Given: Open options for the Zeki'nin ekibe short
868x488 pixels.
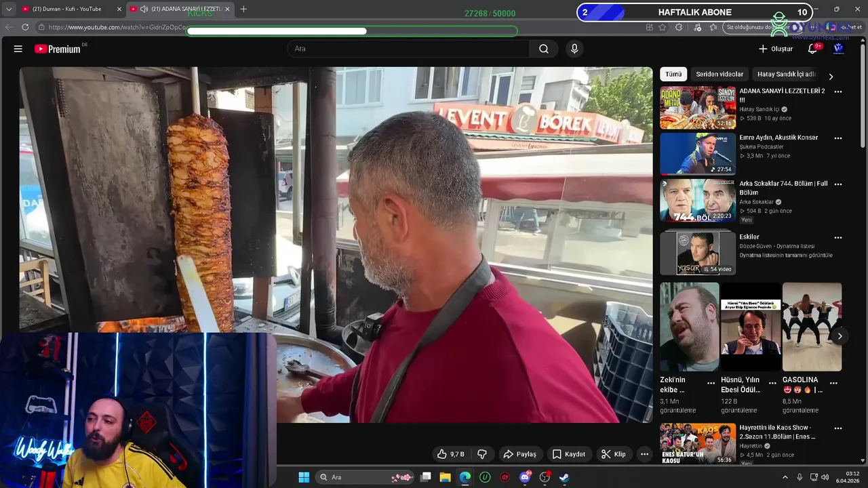Looking at the screenshot, I should (711, 383).
